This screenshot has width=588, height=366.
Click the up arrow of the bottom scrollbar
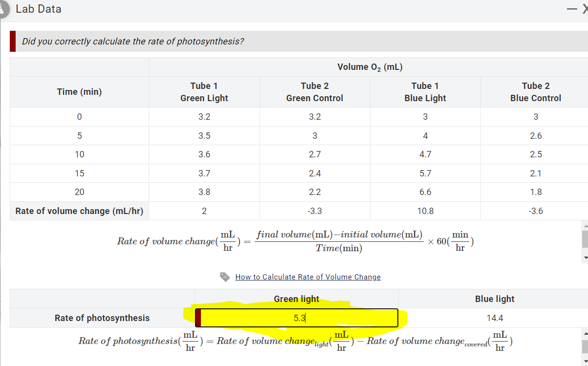click(585, 334)
